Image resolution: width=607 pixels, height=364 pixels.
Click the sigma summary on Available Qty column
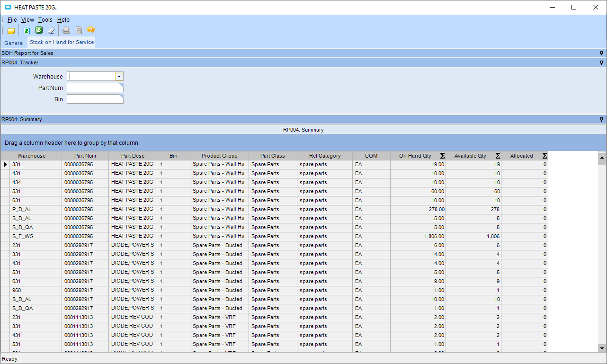pyautogui.click(x=498, y=156)
